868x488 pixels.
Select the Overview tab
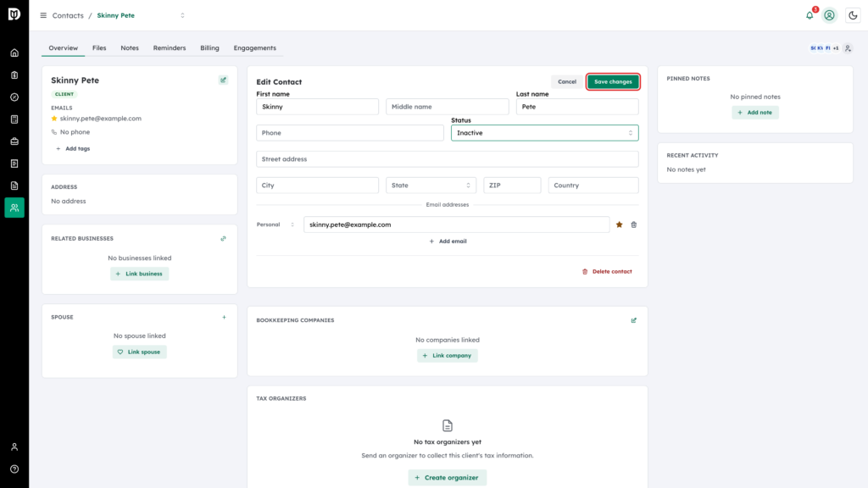point(63,48)
